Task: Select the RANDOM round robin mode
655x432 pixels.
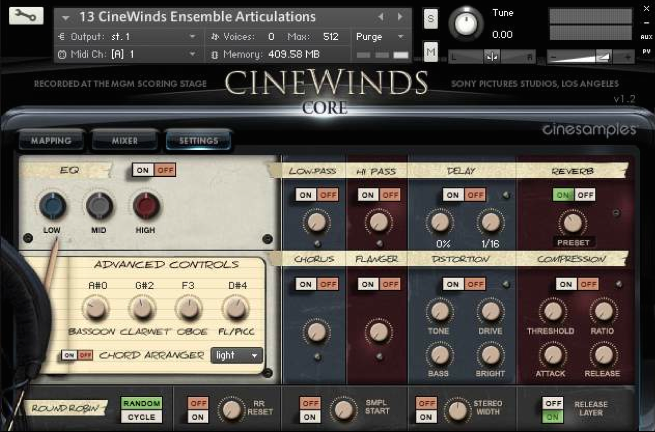Action: tap(142, 403)
